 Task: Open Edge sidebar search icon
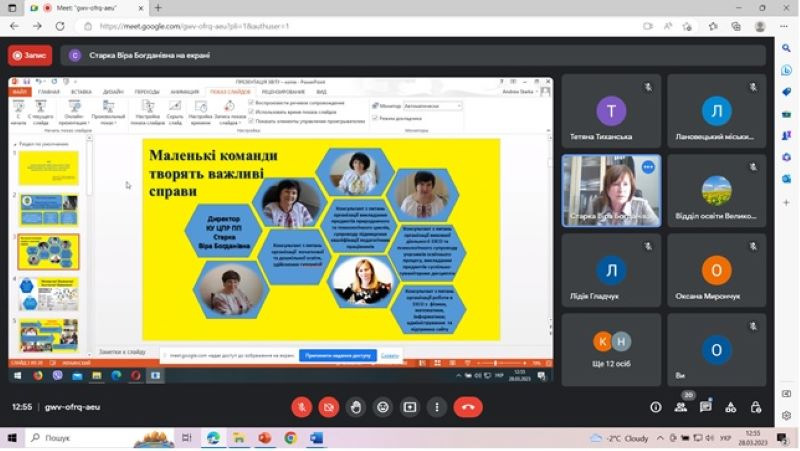[786, 48]
